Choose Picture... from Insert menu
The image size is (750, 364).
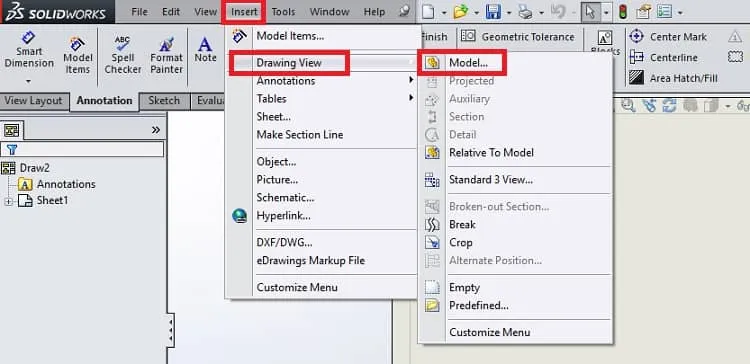pos(277,180)
